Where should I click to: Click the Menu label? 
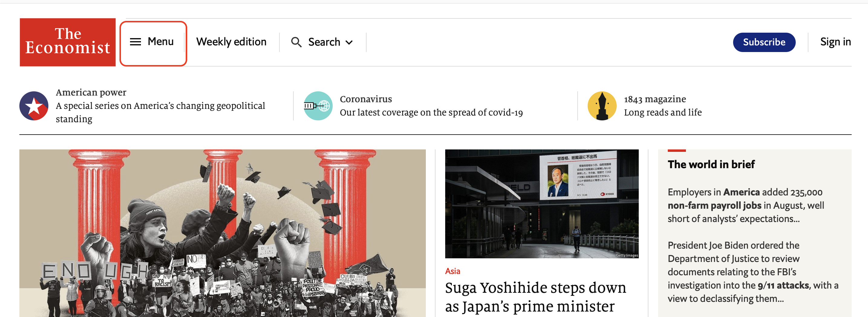tap(160, 41)
